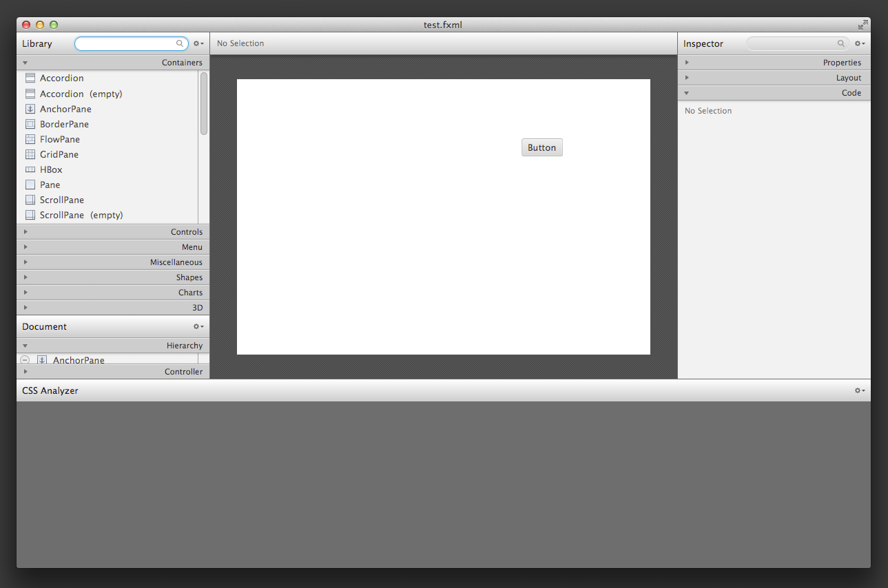
Task: Select the Pane item in Library
Action: (x=50, y=185)
